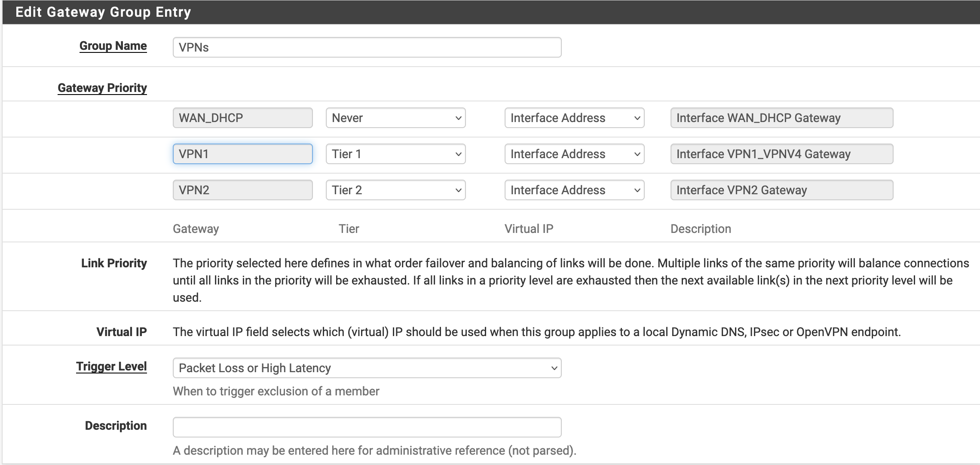The image size is (980, 465).
Task: Click the VPN1 gateway name field
Action: click(242, 154)
